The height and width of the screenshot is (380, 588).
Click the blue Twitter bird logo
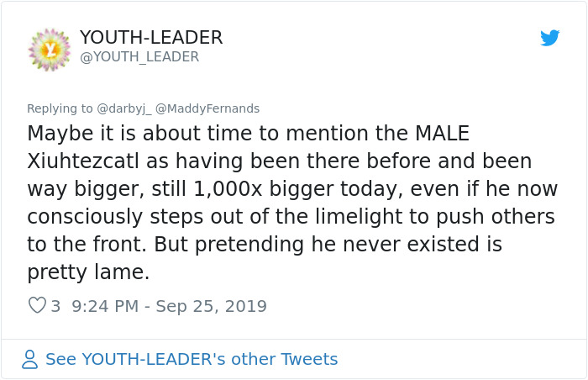coord(549,38)
